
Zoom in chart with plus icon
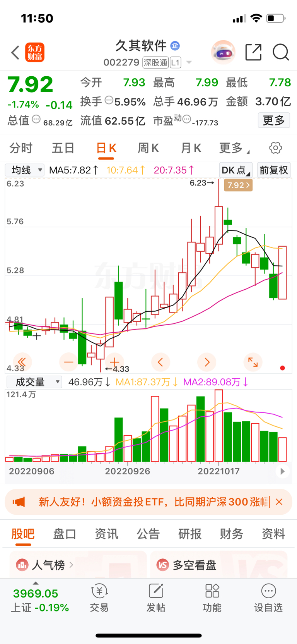[114, 362]
